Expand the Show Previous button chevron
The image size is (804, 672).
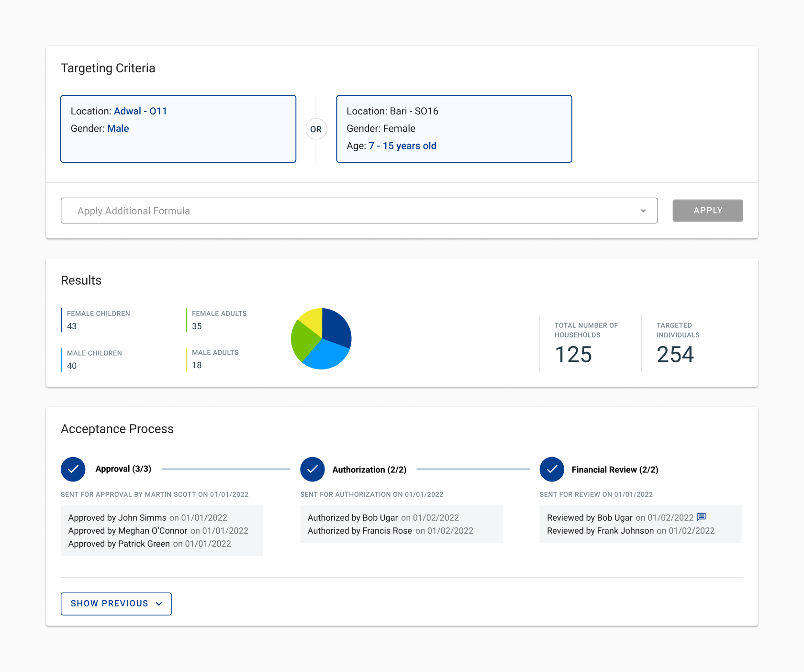pyautogui.click(x=159, y=604)
